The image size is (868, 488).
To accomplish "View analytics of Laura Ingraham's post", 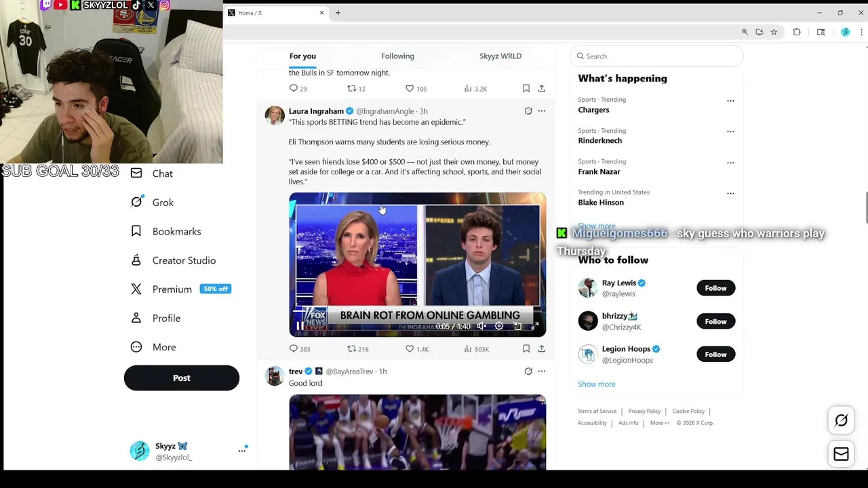I will (476, 349).
